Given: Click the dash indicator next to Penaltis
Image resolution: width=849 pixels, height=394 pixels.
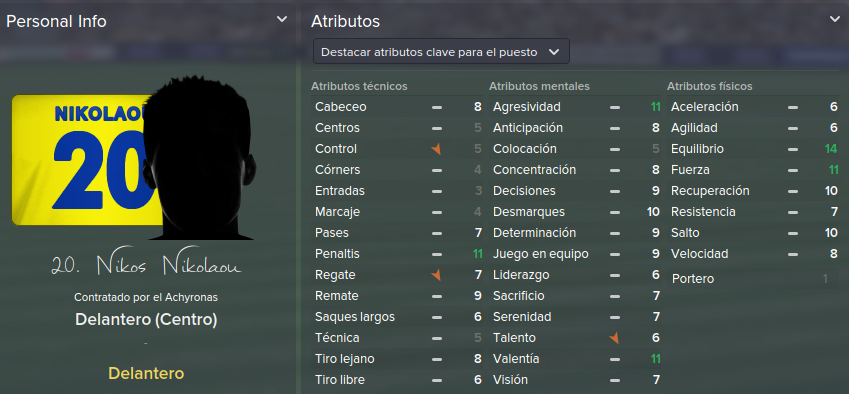Looking at the screenshot, I should tap(436, 254).
